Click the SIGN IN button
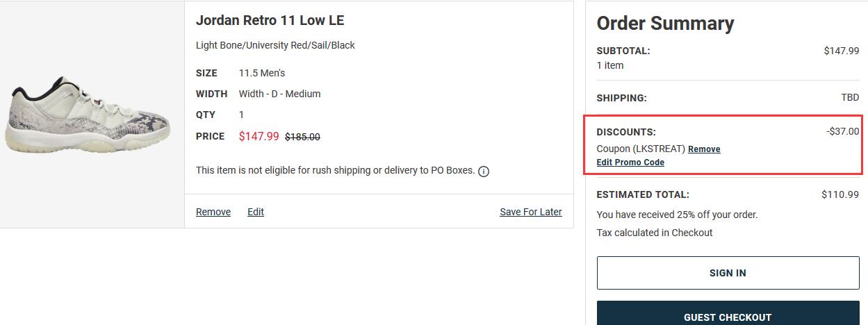This screenshot has height=325, width=868. coord(728,273)
